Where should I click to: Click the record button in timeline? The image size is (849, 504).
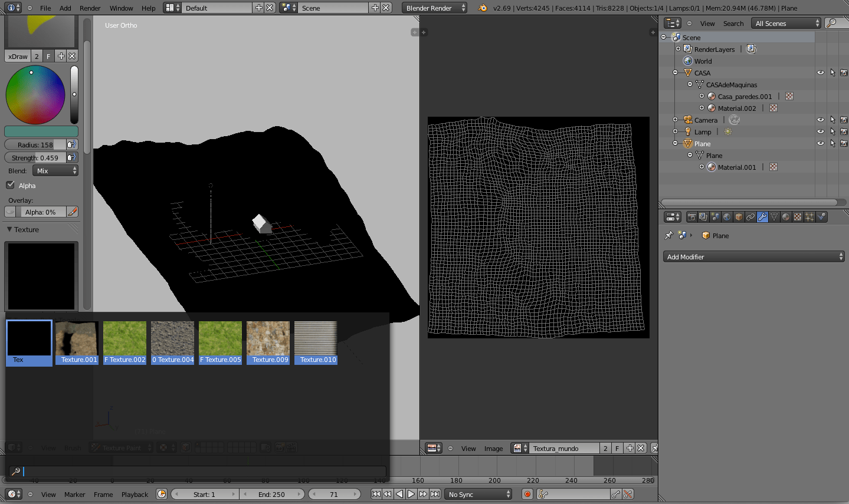(x=526, y=494)
